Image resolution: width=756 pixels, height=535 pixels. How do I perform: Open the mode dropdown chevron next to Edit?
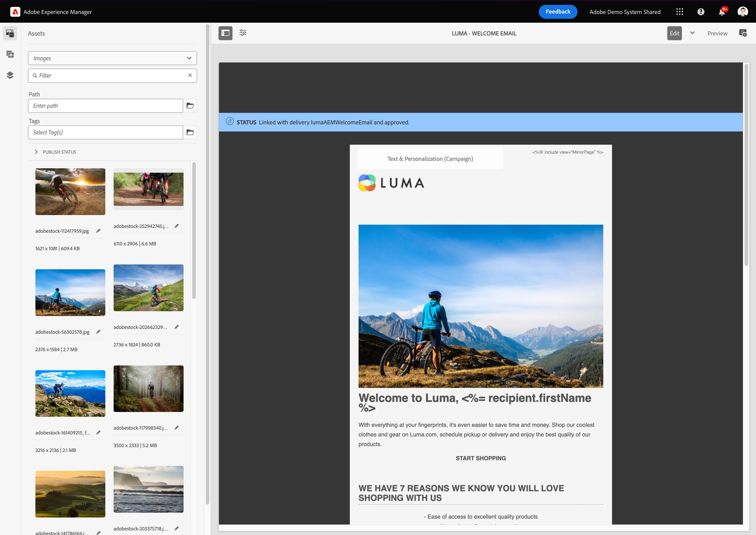click(692, 33)
